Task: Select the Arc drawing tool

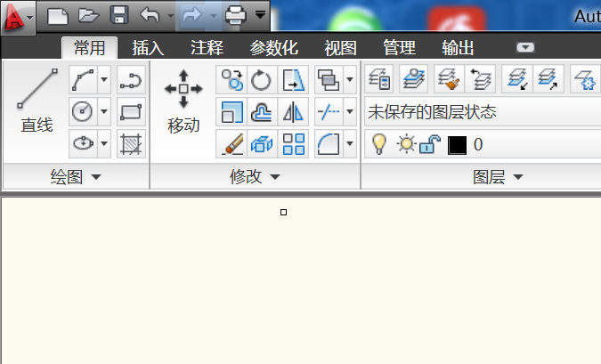Action: pos(83,80)
